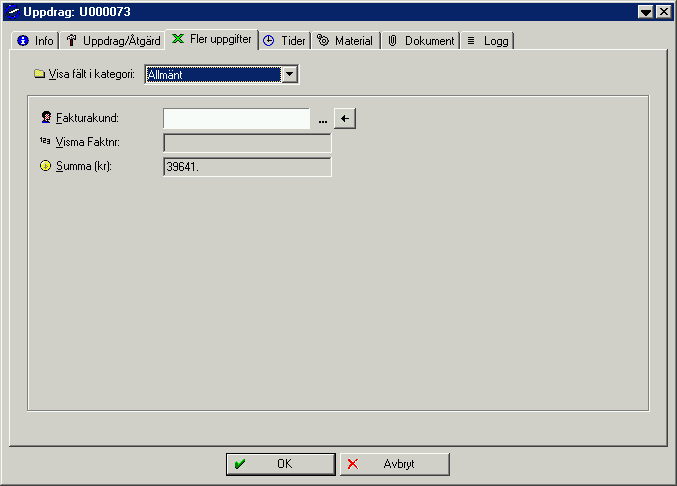677x486 pixels.
Task: Confirm with the OK button
Action: tap(281, 464)
